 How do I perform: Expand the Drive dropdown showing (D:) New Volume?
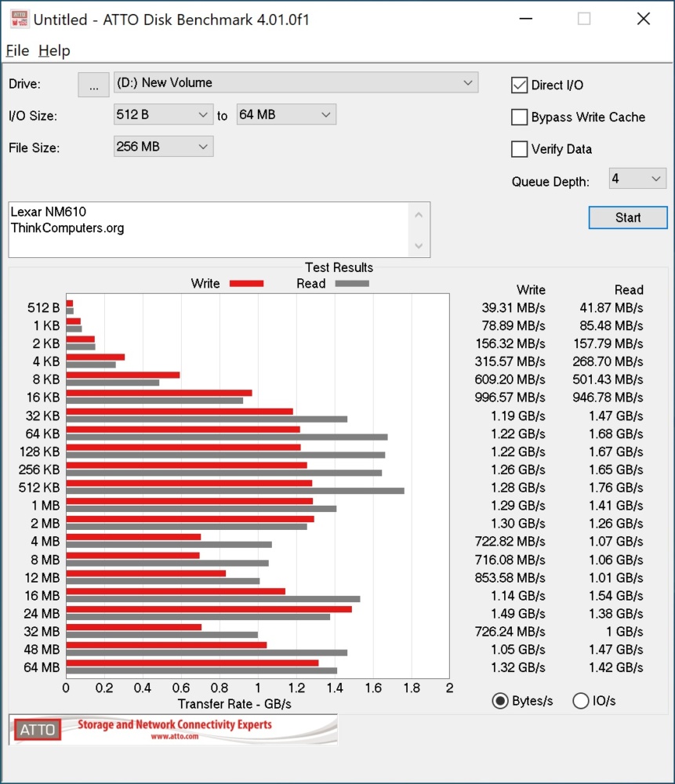296,82
